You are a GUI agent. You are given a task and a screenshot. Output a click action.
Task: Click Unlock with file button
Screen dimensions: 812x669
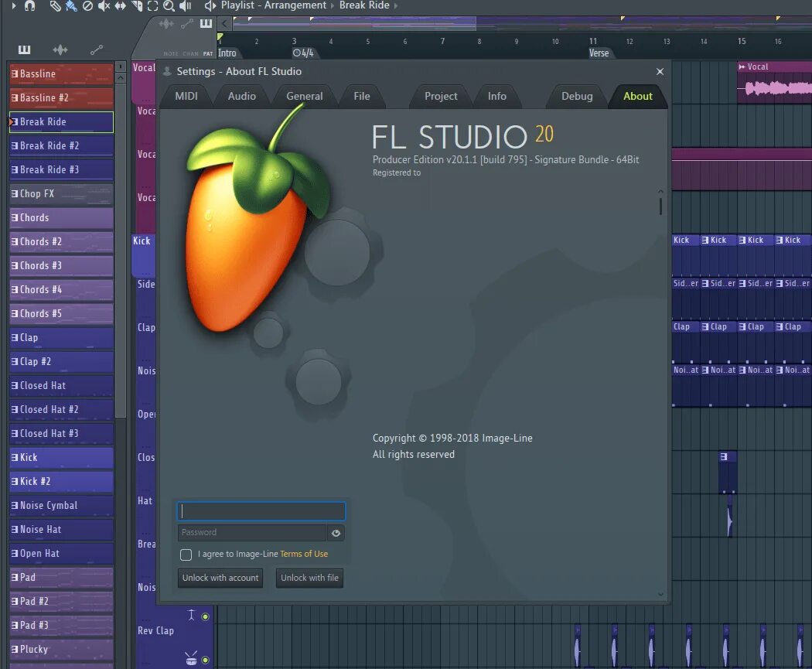309,578
